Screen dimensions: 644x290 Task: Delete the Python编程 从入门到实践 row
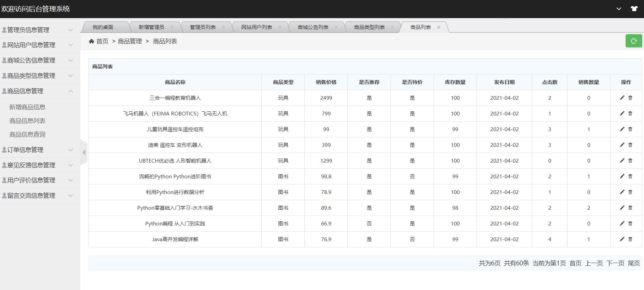tap(630, 223)
